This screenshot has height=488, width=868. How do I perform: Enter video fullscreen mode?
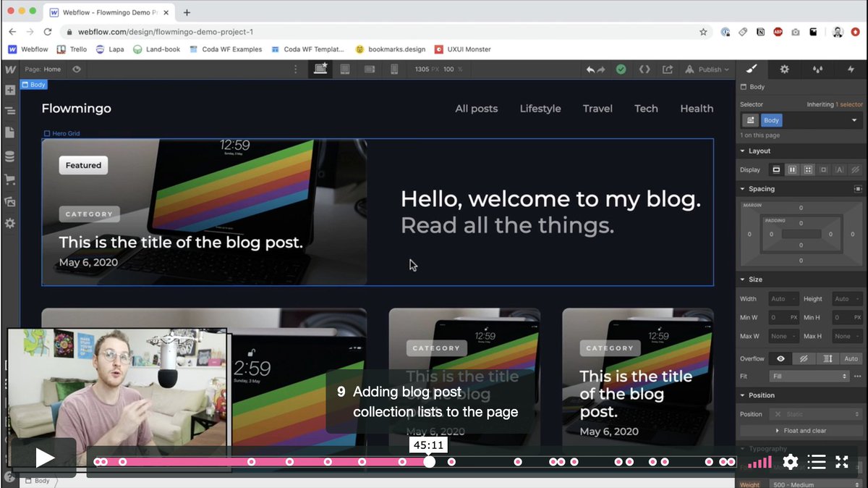click(842, 461)
